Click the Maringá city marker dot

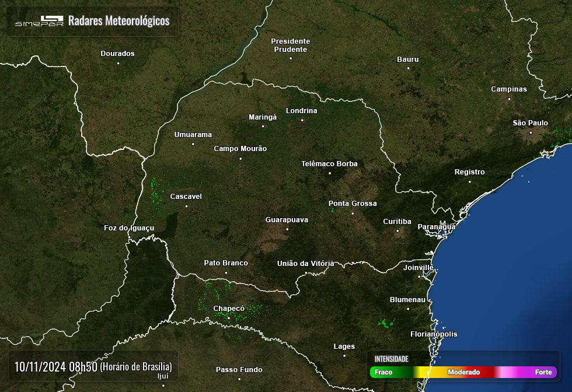pos(263,126)
